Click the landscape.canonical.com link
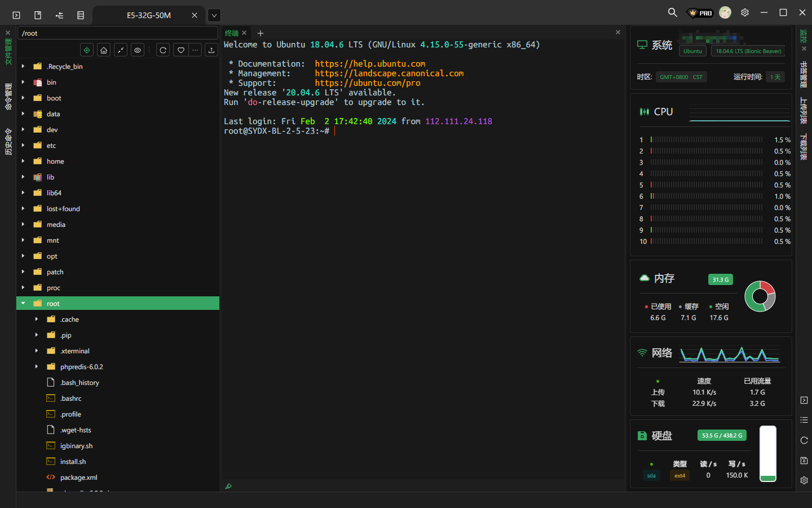The image size is (812, 508). [389, 73]
